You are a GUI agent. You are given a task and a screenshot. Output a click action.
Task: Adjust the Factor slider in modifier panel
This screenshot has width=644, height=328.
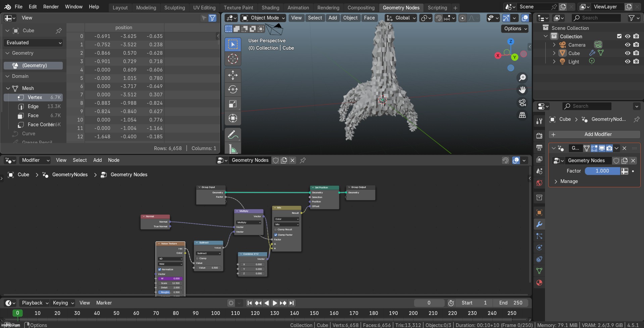pos(602,171)
